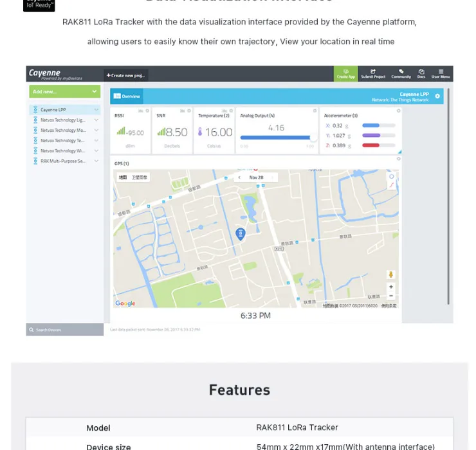476x450 pixels.
Task: Open the RSSI widget chart icon
Action: click(141, 111)
